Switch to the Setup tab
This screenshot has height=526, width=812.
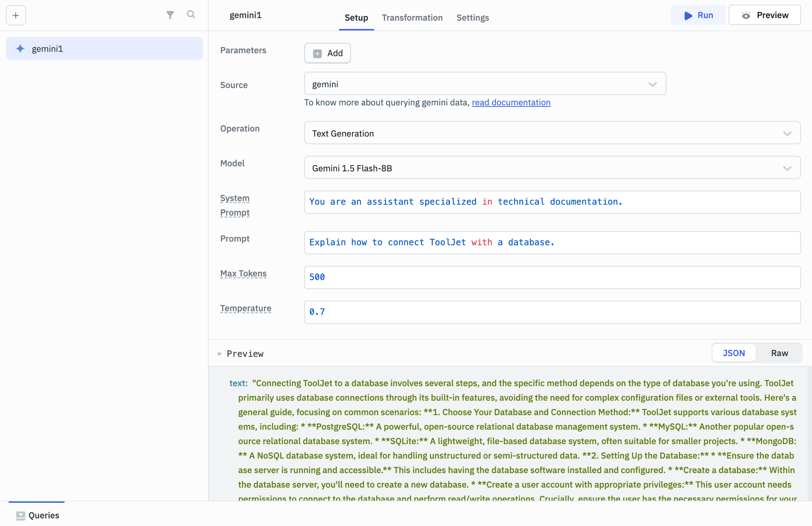356,17
